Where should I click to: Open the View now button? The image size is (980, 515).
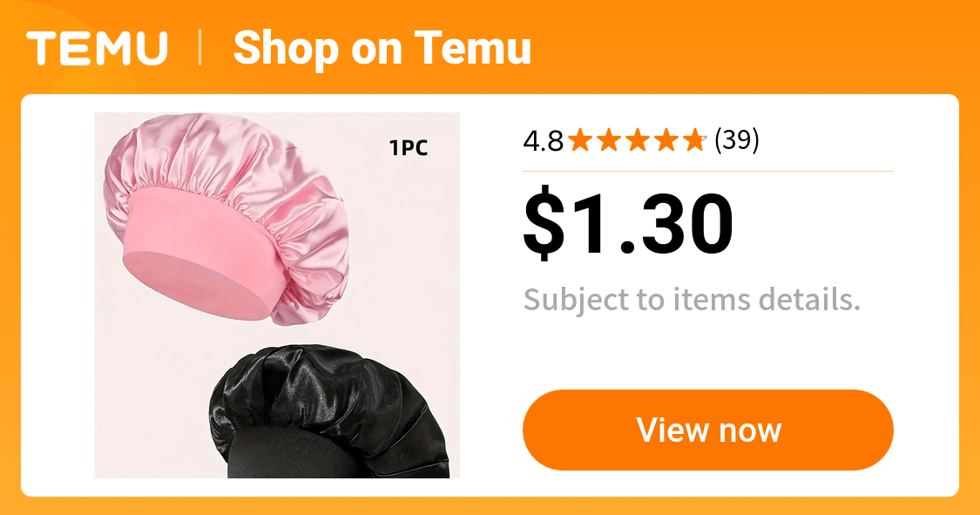pyautogui.click(x=708, y=430)
